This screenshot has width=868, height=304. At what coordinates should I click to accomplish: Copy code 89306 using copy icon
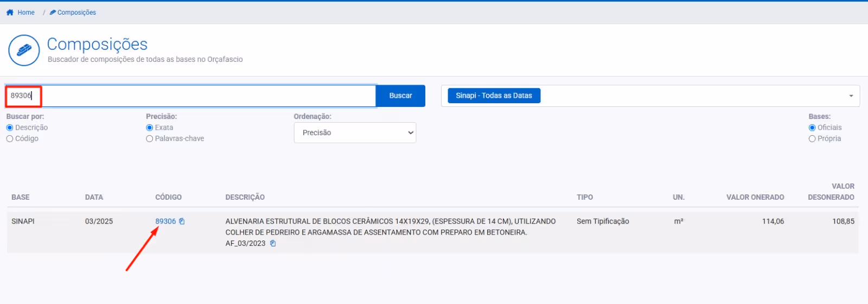(182, 221)
